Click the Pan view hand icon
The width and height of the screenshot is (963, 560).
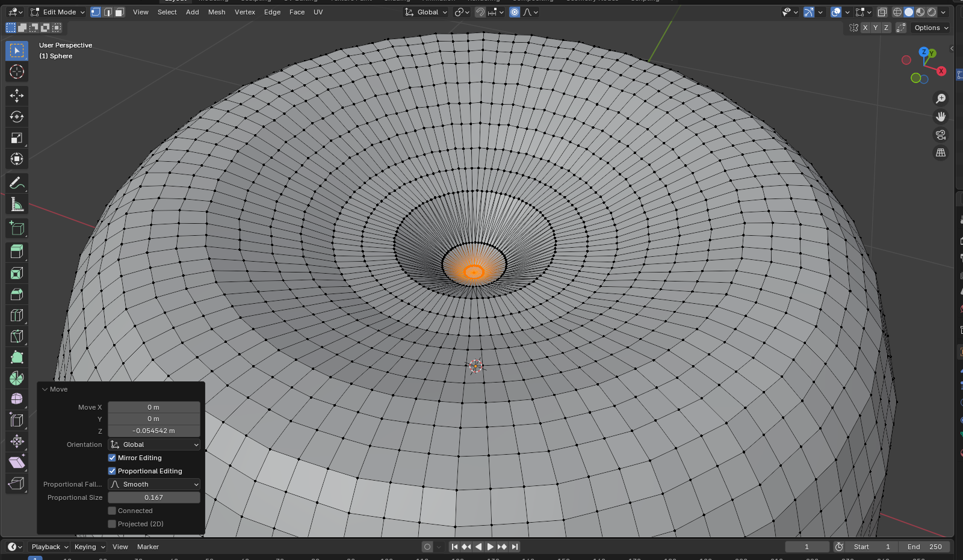(941, 117)
